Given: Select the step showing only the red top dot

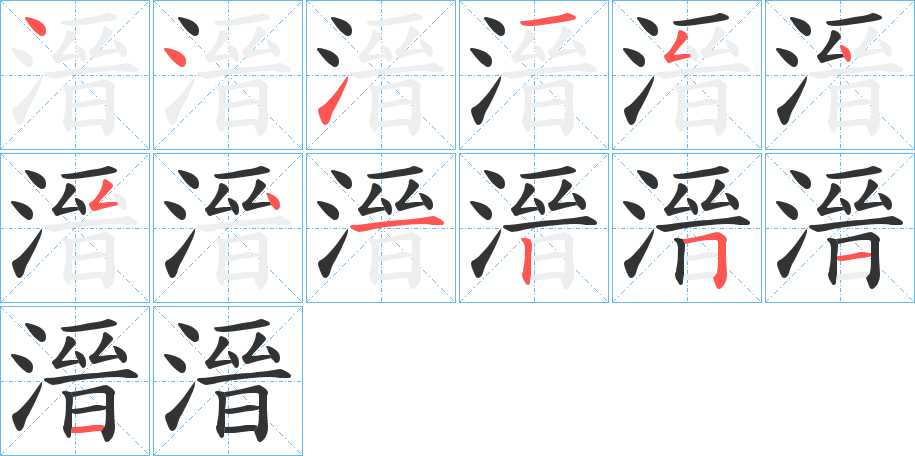Looking at the screenshot, I should (75, 75).
